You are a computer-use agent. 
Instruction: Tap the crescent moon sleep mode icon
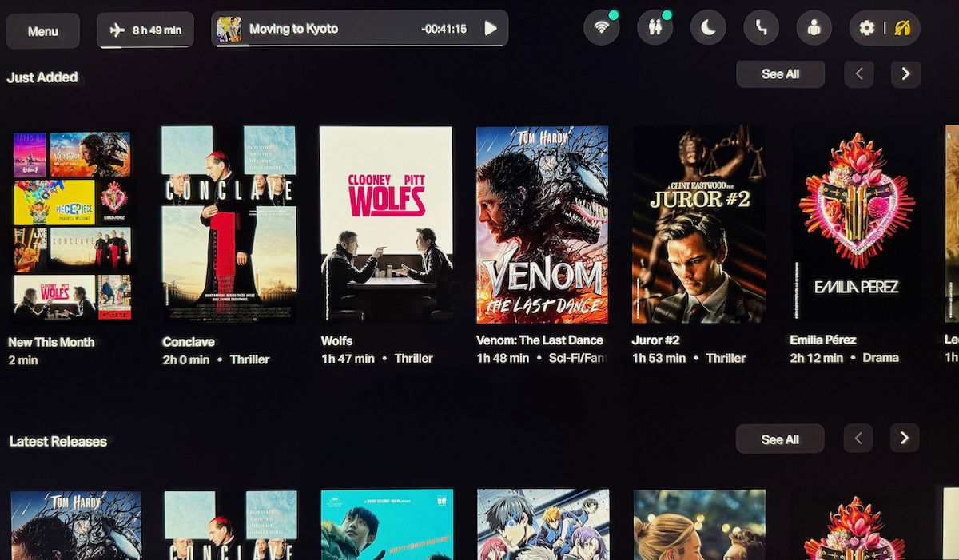(x=708, y=29)
